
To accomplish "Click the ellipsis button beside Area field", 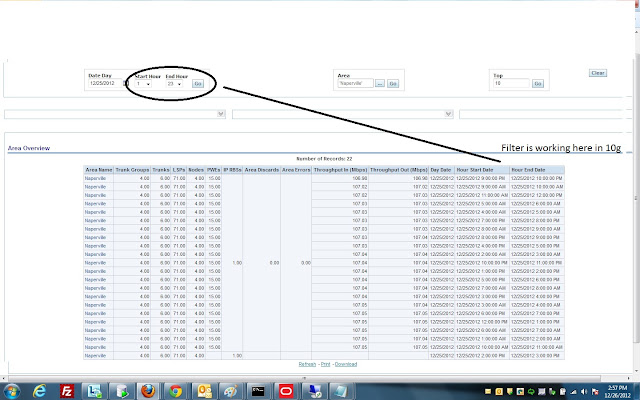I will click(x=380, y=84).
